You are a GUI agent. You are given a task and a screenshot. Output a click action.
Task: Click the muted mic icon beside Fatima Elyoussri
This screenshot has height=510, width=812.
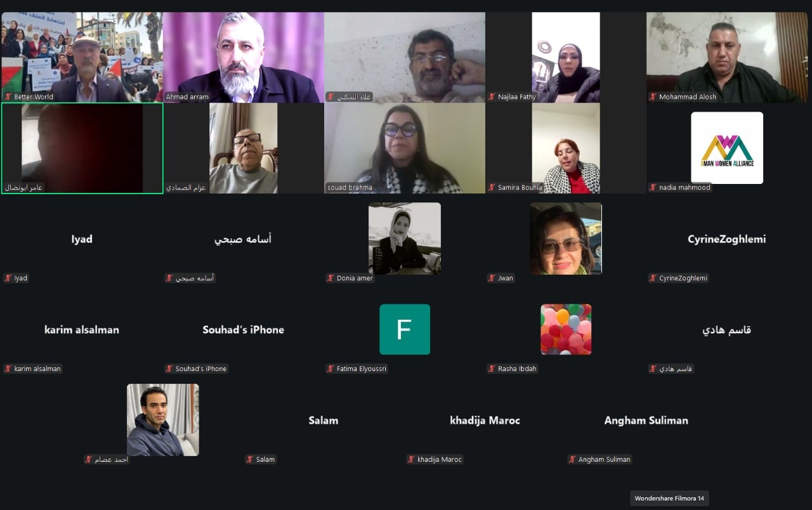(331, 369)
